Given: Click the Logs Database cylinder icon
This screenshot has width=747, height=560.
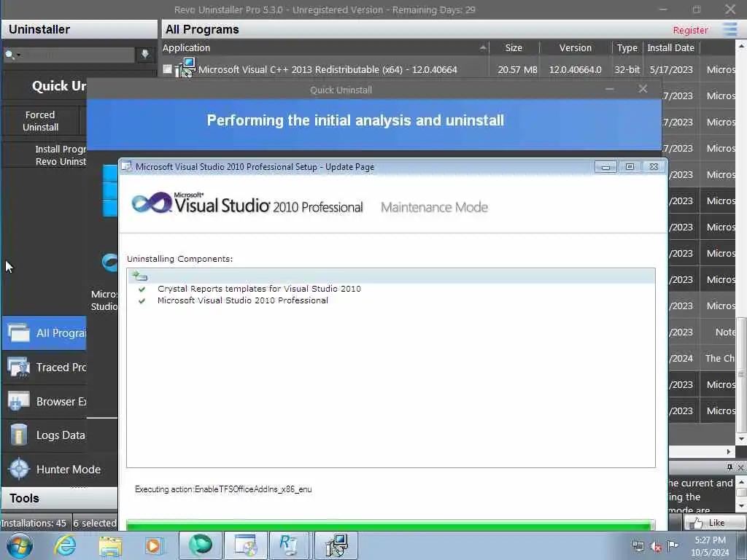Looking at the screenshot, I should [19, 435].
